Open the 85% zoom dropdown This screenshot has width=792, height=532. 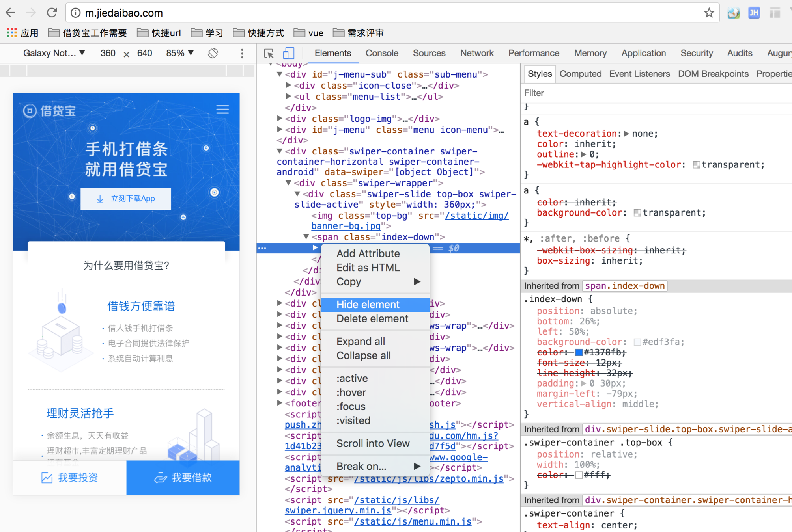pyautogui.click(x=179, y=53)
